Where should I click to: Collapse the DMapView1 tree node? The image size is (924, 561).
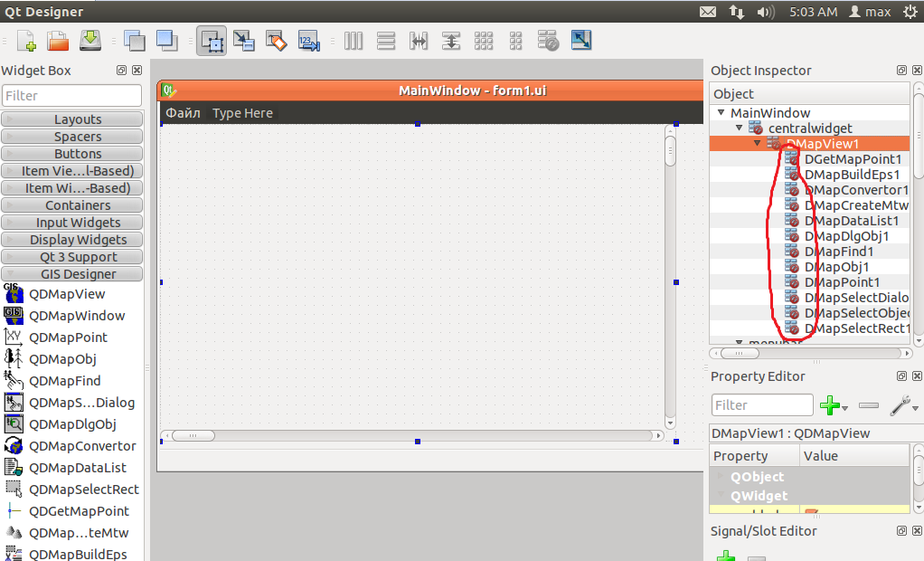(758, 143)
